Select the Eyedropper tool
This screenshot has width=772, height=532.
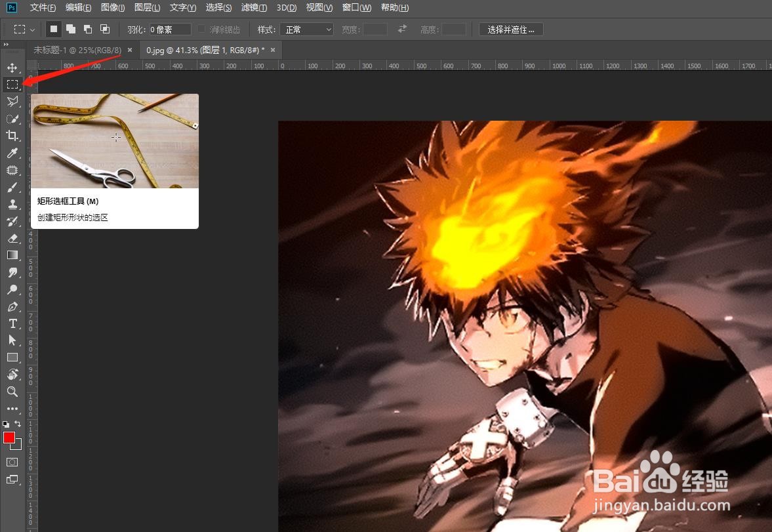point(12,153)
